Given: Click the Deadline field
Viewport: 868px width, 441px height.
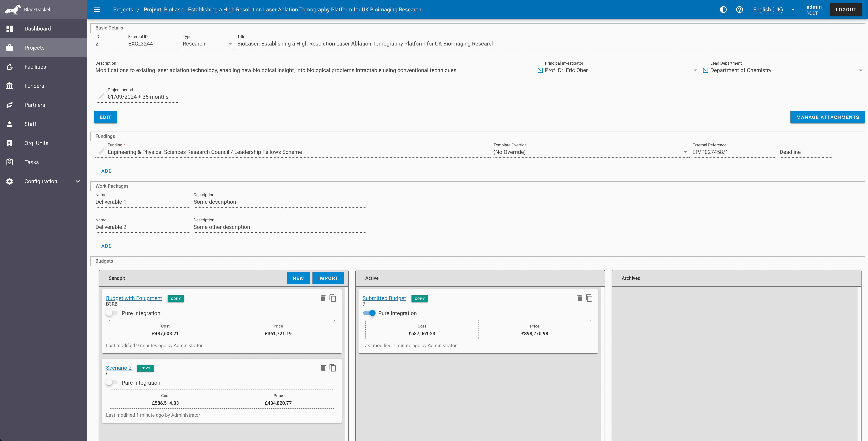Looking at the screenshot, I should click(x=806, y=152).
